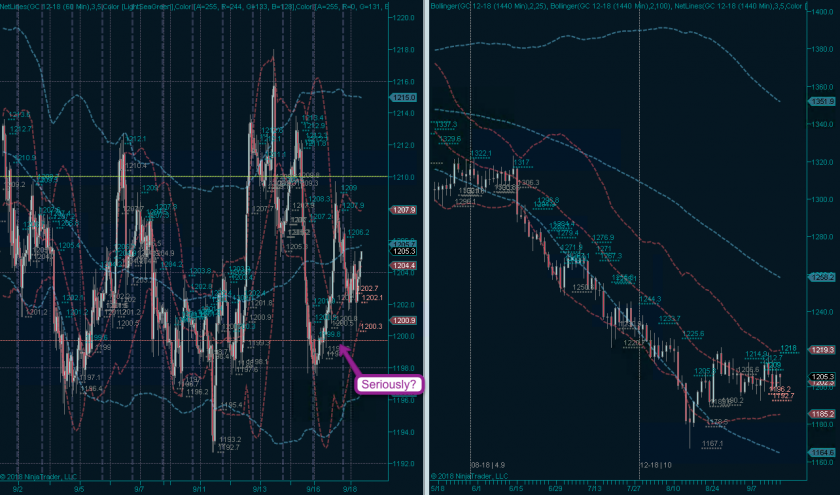This screenshot has width=840, height=495.
Task: Click the 1320.0 axis label
Action: 823,162
